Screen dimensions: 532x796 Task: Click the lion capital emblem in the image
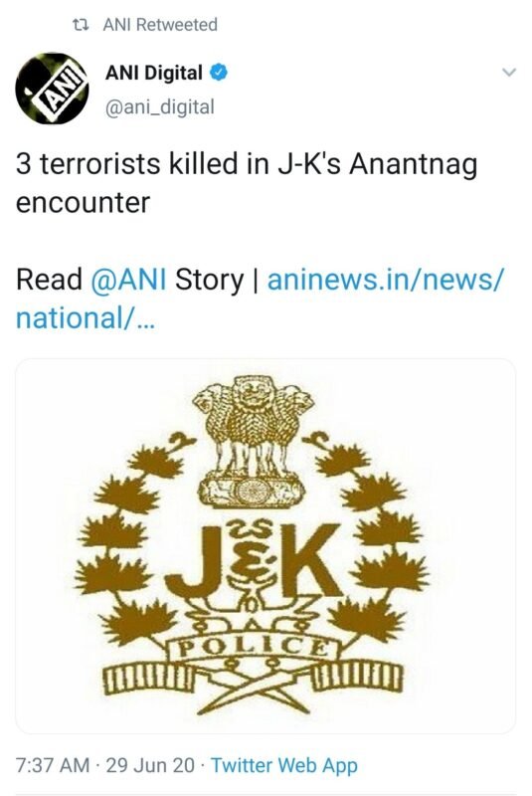pos(253,442)
